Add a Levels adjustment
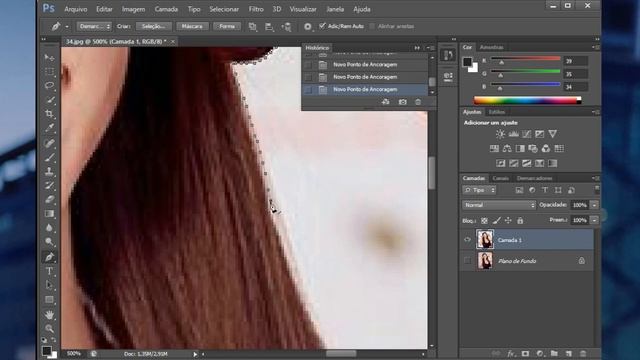This screenshot has width=640, height=360. [x=513, y=134]
